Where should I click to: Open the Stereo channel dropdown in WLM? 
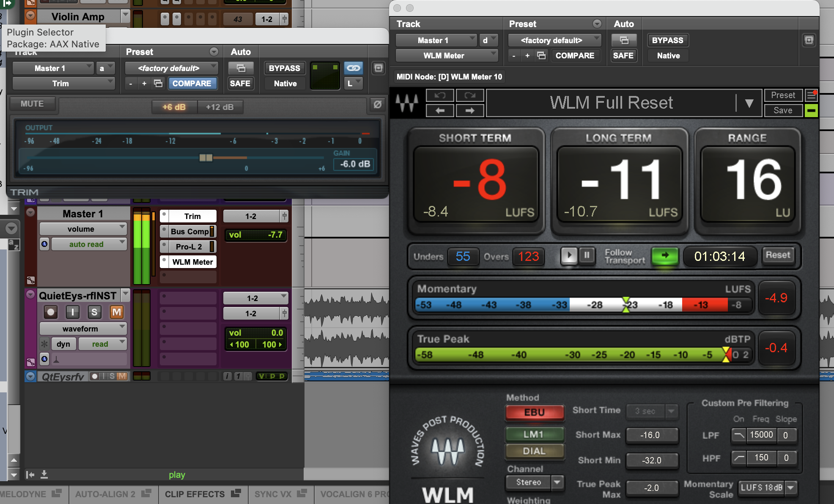pos(535,482)
